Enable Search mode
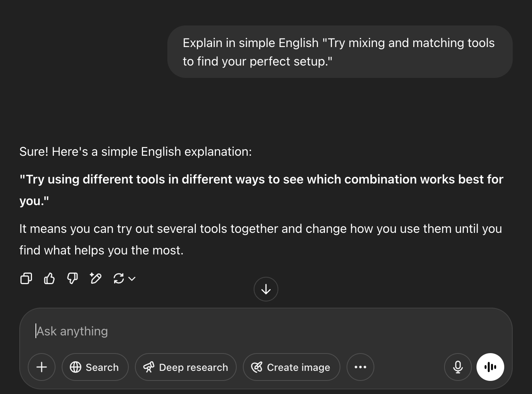 click(x=95, y=367)
